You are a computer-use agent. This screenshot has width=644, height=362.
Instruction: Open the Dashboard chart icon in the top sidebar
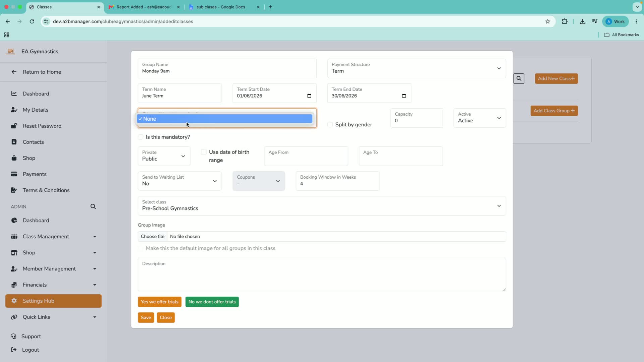14,94
